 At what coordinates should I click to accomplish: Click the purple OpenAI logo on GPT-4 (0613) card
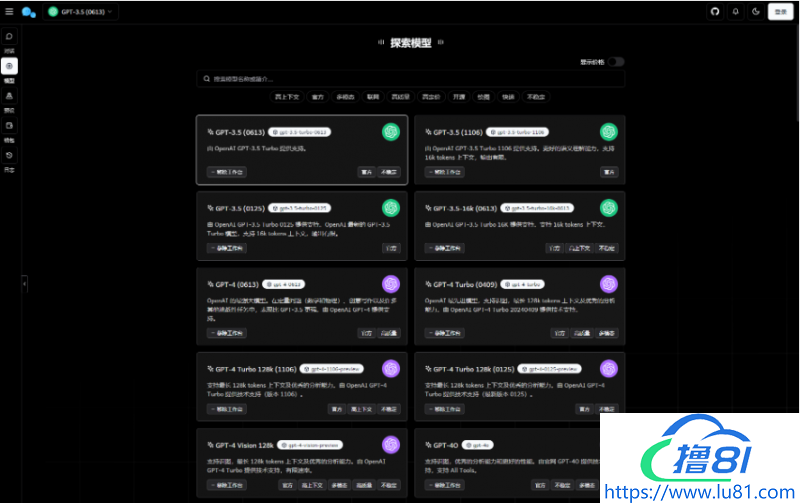(x=391, y=284)
